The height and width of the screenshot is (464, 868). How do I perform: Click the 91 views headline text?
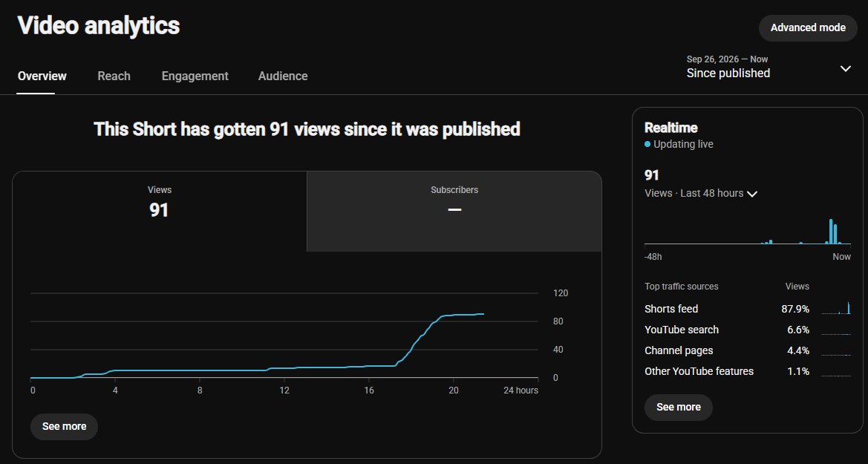(x=307, y=129)
